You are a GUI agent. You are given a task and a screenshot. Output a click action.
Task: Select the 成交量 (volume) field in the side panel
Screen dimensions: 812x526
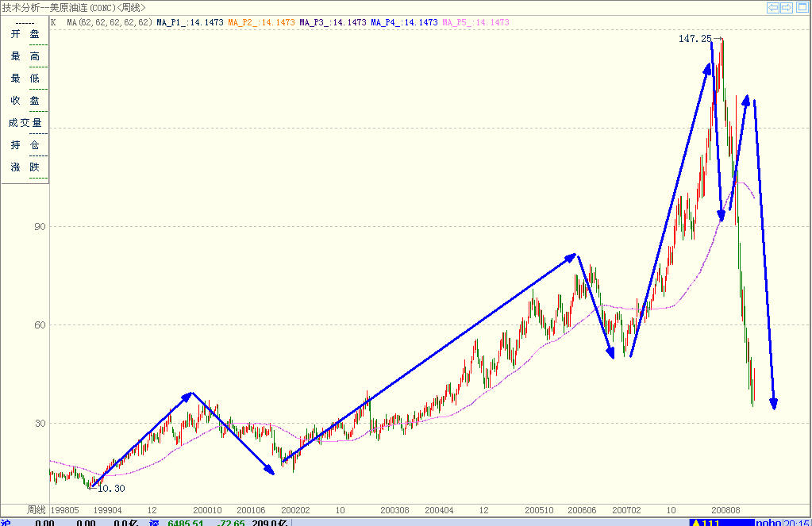(25, 123)
